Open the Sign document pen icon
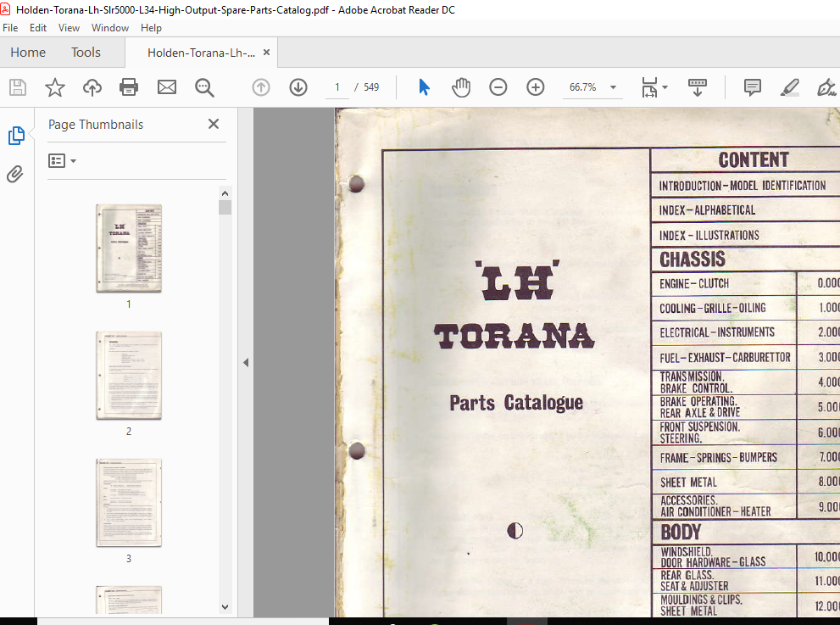The image size is (840, 625). [x=826, y=87]
